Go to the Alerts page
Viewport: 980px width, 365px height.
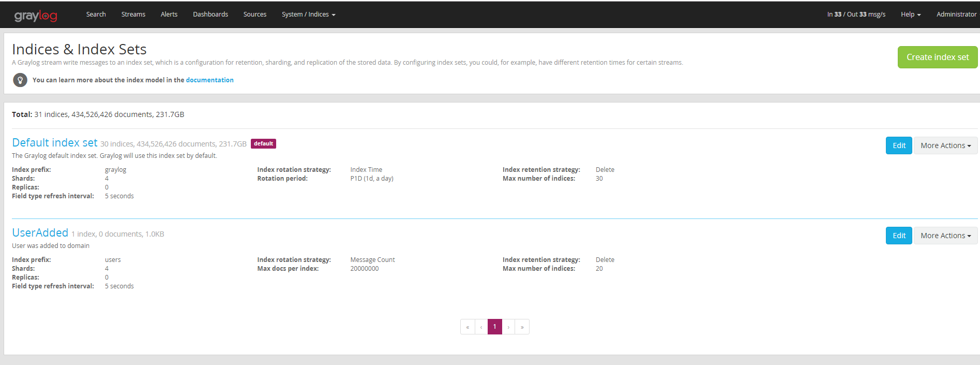pos(169,14)
